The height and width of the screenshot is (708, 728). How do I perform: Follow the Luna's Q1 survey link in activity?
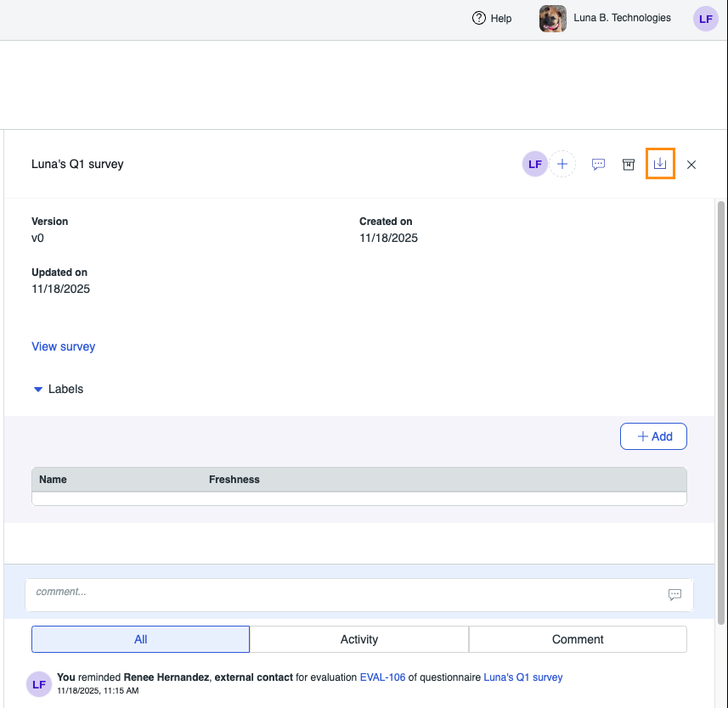[522, 677]
